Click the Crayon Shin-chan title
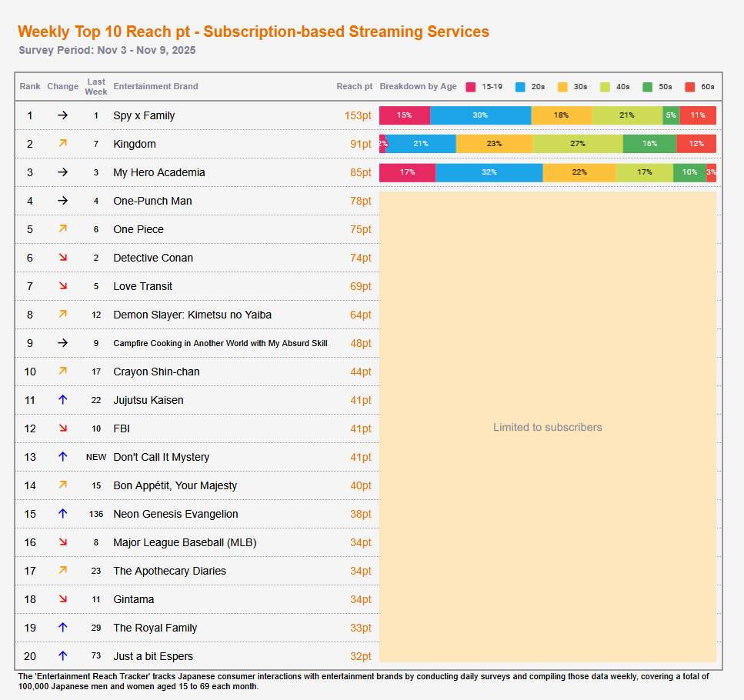 (x=156, y=372)
